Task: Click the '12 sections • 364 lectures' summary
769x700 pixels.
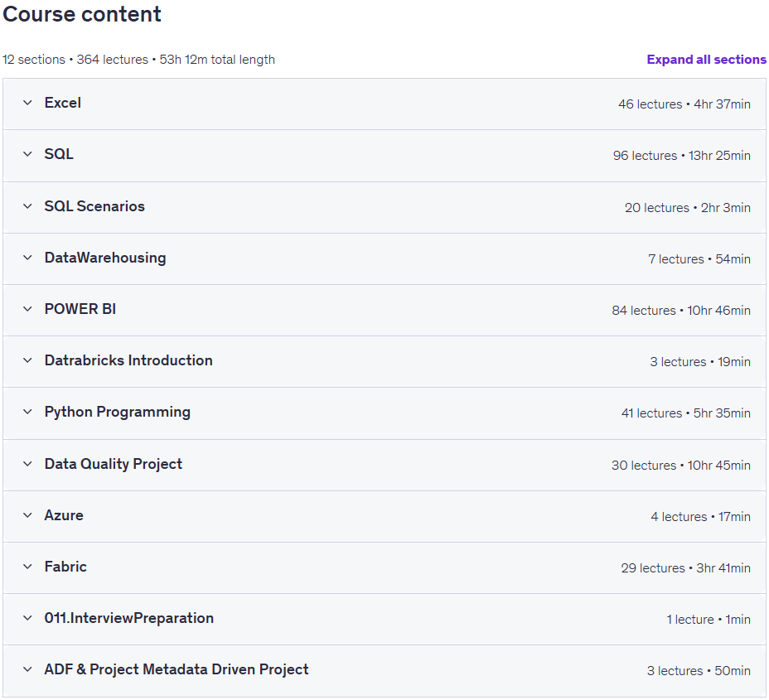Action: pyautogui.click(x=75, y=60)
